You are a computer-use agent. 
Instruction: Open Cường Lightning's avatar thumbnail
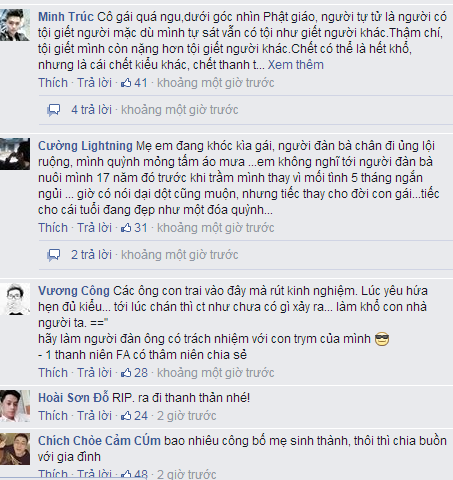[x=15, y=154]
